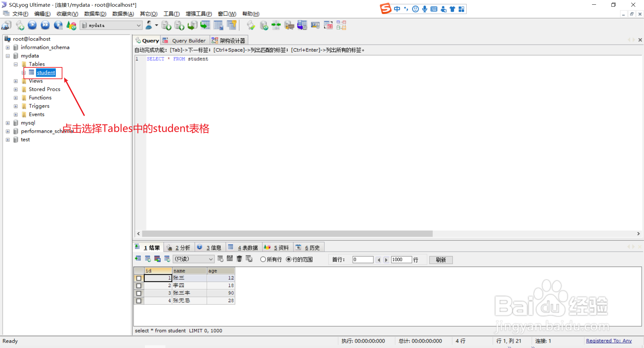Screen dimensions: 644x348
Task: Click the Migration Toolkit truck icon
Action: [x=289, y=25]
